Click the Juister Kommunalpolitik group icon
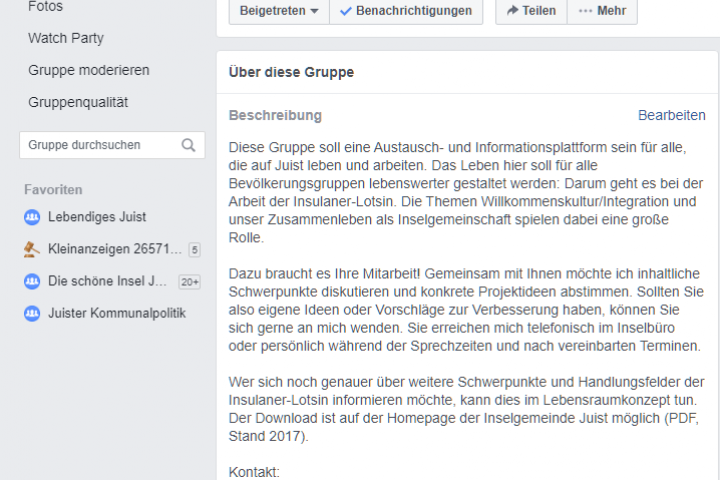This screenshot has width=720, height=480. click(31, 313)
